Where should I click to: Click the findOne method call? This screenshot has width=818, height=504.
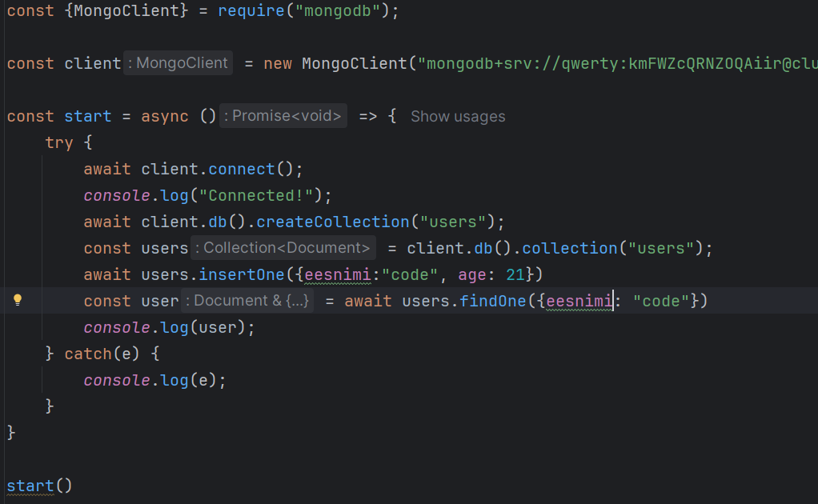point(492,301)
